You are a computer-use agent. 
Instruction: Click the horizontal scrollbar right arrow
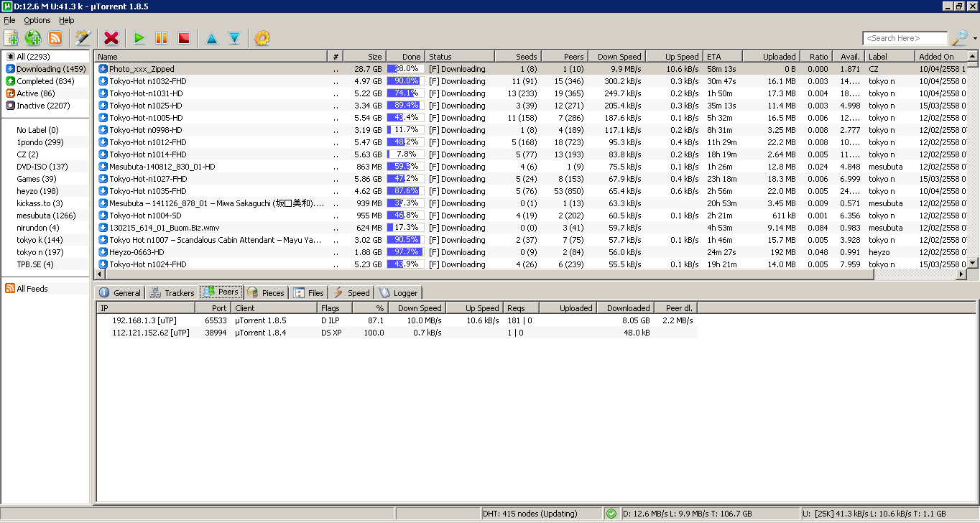(962, 274)
